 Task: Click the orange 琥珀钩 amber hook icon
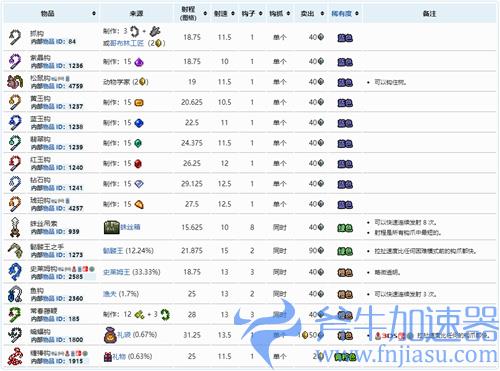click(x=15, y=204)
